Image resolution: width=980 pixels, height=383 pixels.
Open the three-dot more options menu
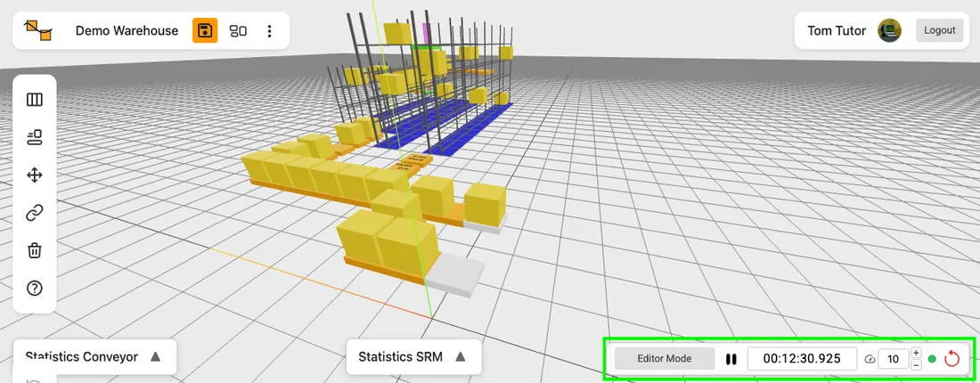(x=269, y=30)
